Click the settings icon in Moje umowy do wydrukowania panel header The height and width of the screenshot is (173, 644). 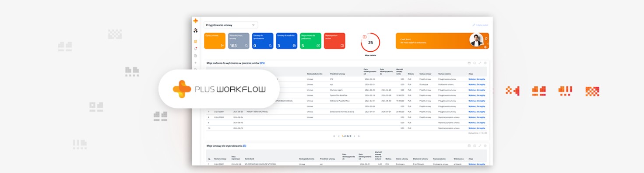tap(485, 146)
